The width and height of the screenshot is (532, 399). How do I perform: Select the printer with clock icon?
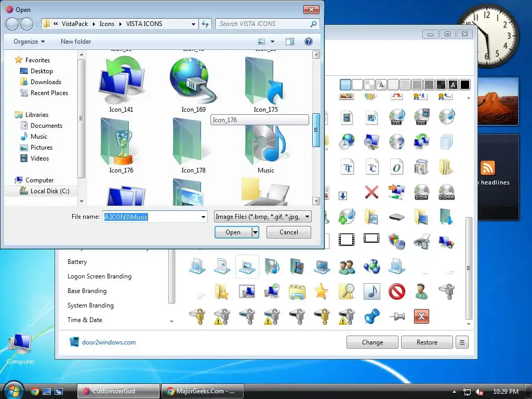tap(422, 242)
